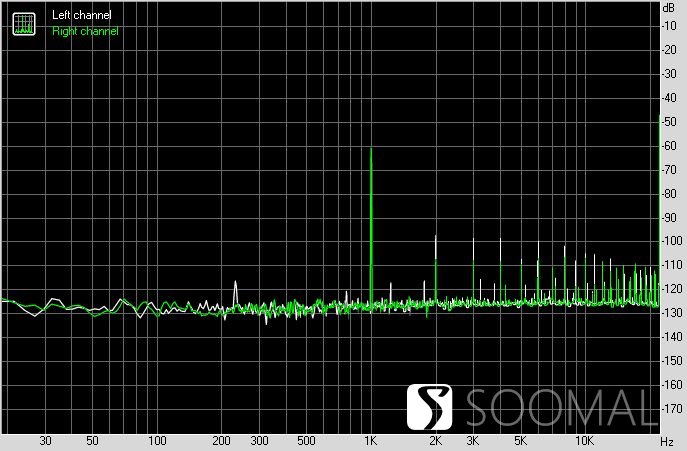687x451 pixels.
Task: Click the 500 Hz axis label
Action: click(306, 441)
